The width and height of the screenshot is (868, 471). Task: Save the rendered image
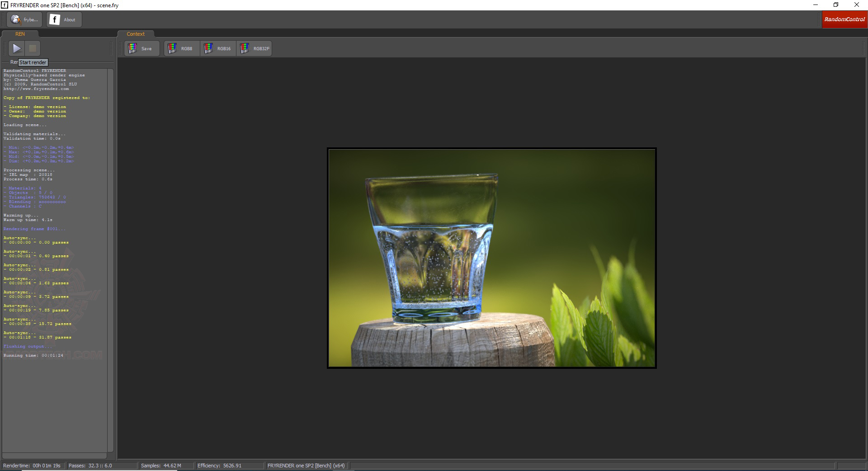point(142,48)
